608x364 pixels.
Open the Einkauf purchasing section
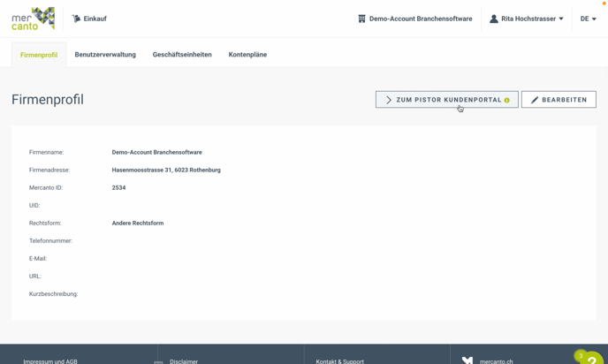tap(89, 19)
